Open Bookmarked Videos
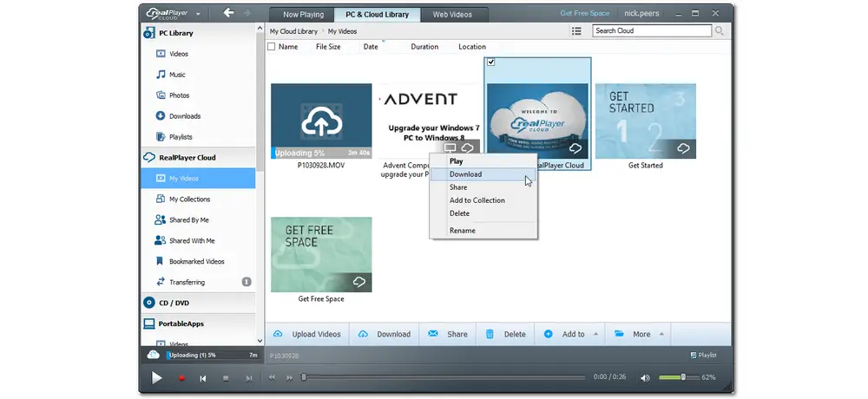Screen dimensions: 868x399 tap(198, 261)
